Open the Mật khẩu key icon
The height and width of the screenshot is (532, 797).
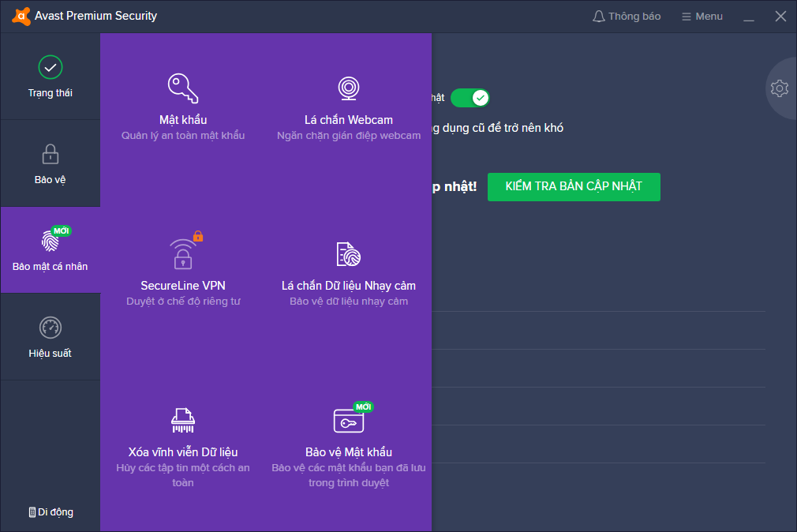point(183,88)
